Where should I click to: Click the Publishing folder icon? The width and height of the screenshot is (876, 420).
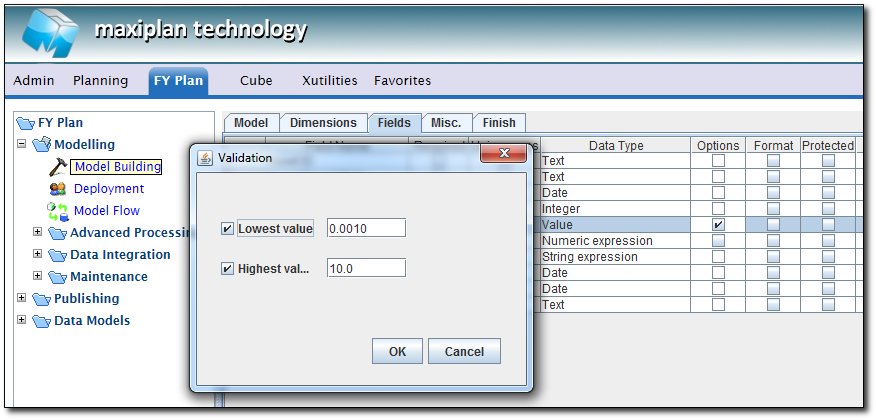pos(42,299)
